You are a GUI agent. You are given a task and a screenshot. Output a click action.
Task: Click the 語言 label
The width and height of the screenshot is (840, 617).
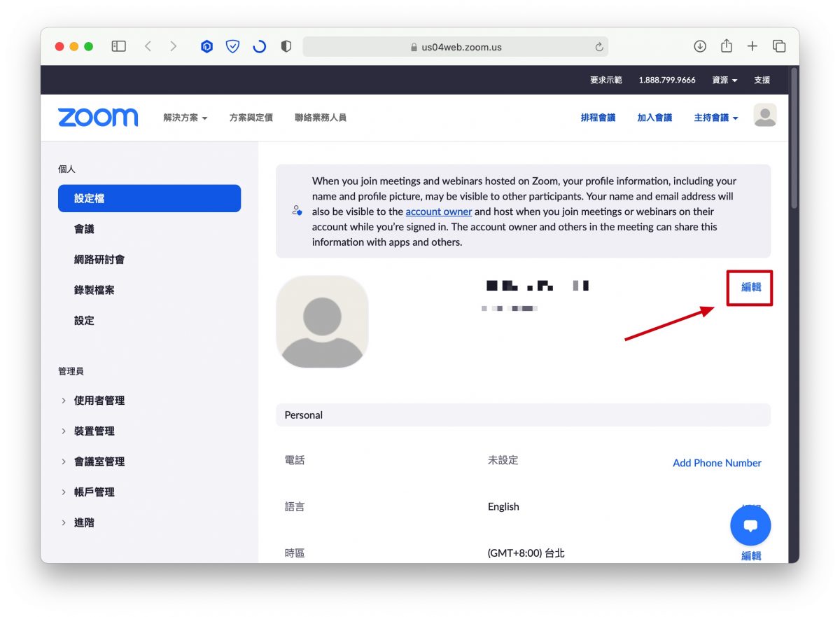[x=295, y=506]
